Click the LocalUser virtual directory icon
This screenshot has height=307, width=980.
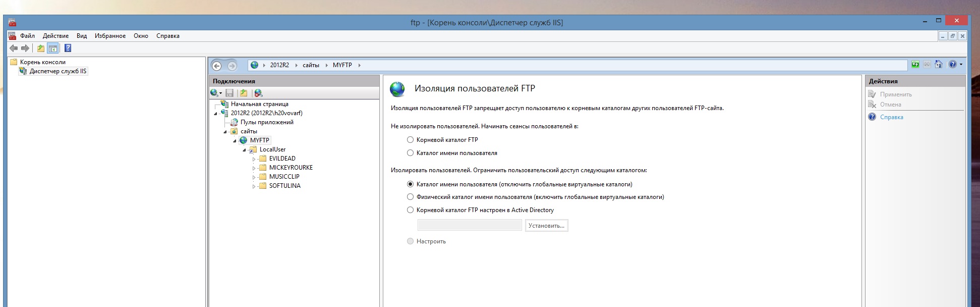pyautogui.click(x=253, y=149)
